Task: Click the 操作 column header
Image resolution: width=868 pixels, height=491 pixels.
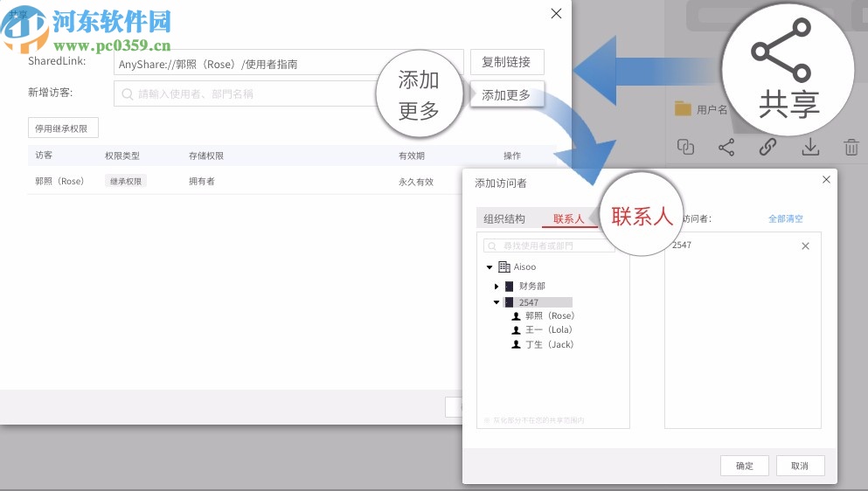Action: pyautogui.click(x=512, y=156)
